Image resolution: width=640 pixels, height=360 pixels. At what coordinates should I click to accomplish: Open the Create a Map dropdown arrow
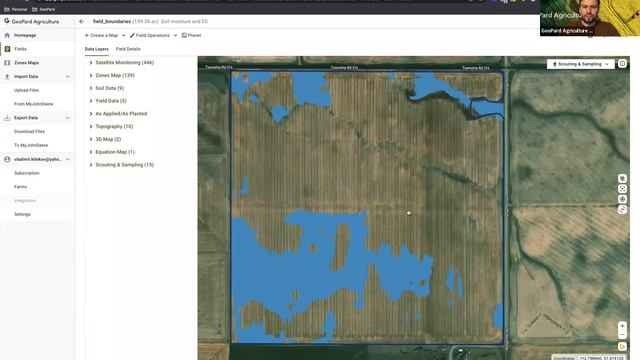click(124, 36)
